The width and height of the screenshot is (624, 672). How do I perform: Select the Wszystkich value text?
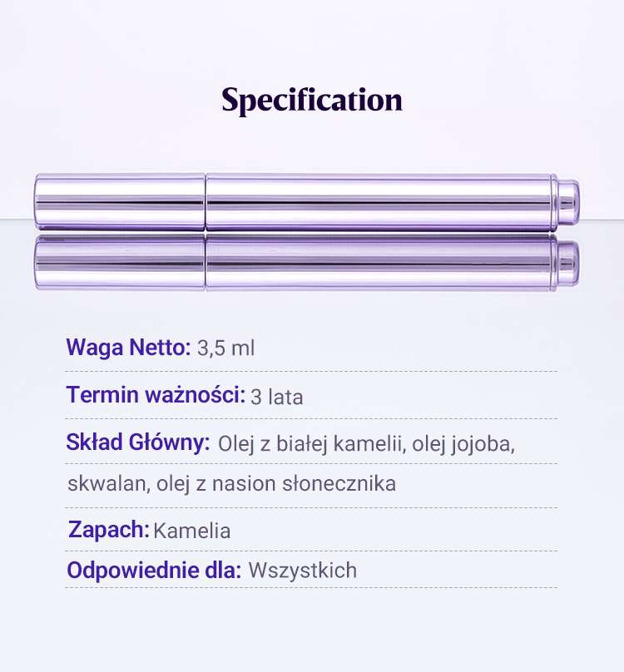click(x=303, y=571)
